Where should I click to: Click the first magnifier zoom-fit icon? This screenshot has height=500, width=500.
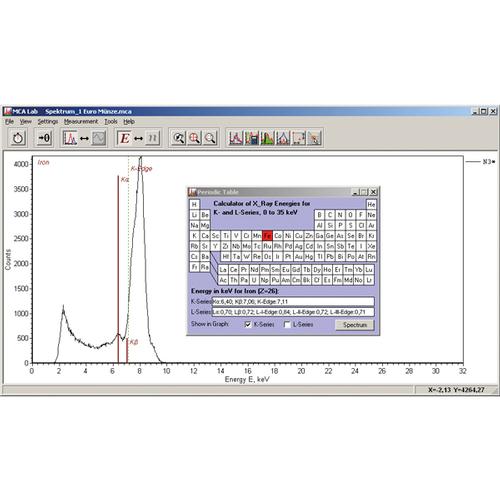point(179,138)
